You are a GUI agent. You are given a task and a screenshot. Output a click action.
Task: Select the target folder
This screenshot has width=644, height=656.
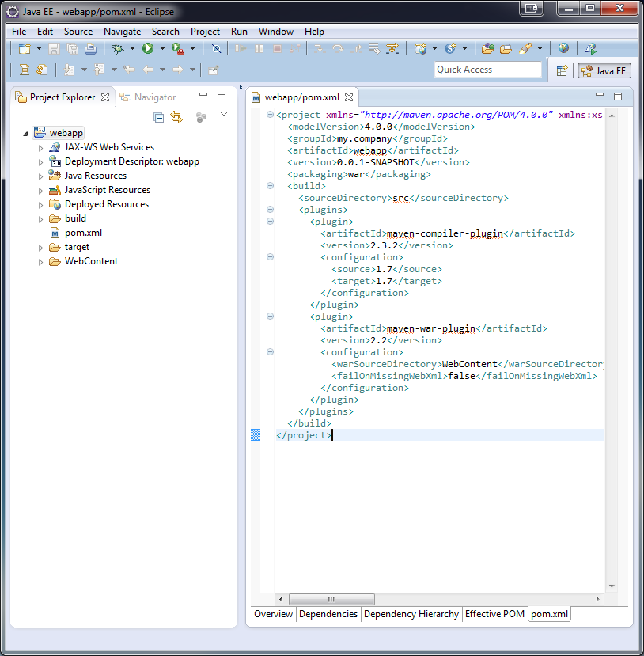(x=77, y=247)
